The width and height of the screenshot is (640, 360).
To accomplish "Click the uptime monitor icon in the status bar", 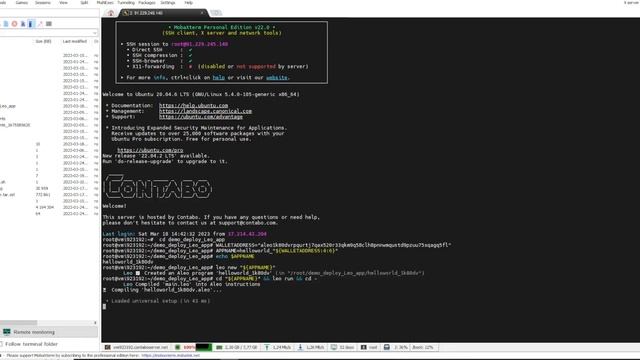I will click(x=334, y=347).
